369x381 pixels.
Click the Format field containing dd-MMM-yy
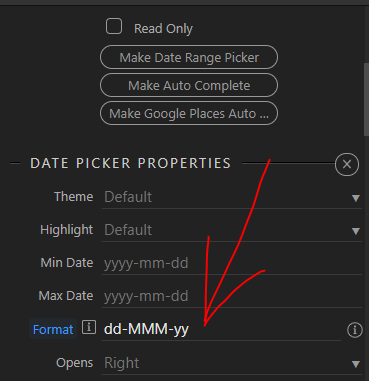[x=221, y=329]
